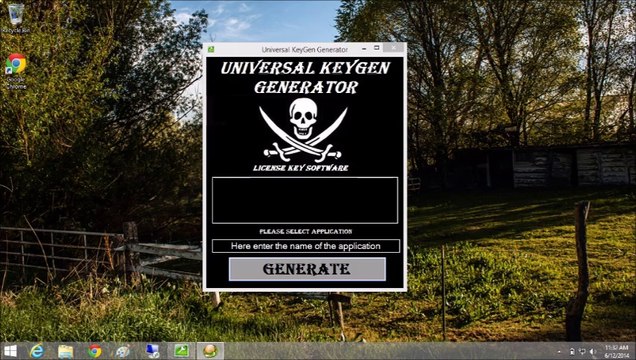This screenshot has height=360, width=636.
Task: Click the 'Universal KeyGen Generator' window title
Action: tap(305, 50)
